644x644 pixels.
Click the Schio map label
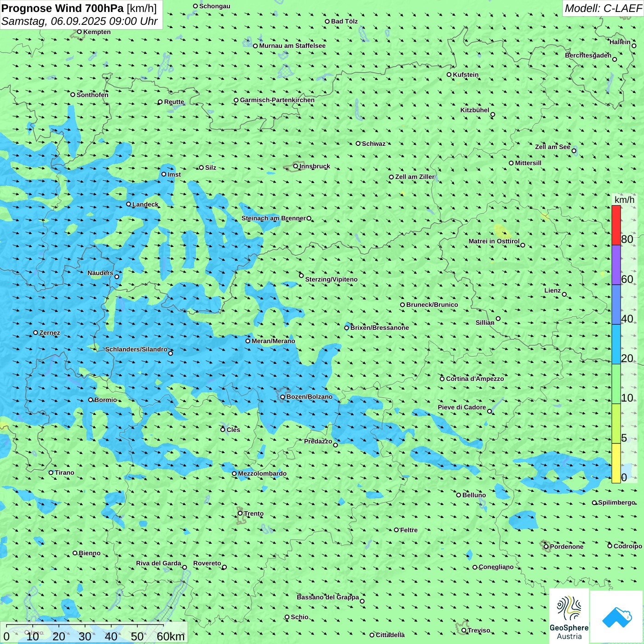[299, 617]
